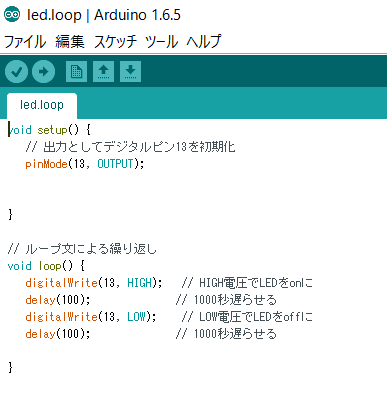Open the ツール menu
This screenshot has height=409, width=387.
(x=162, y=42)
